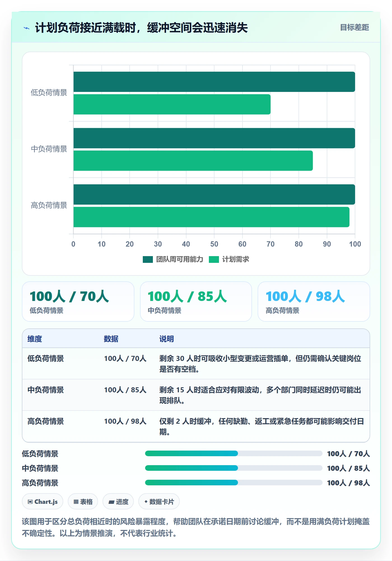
Task: Click progress row label 低负荷情景
Action: click(40, 454)
